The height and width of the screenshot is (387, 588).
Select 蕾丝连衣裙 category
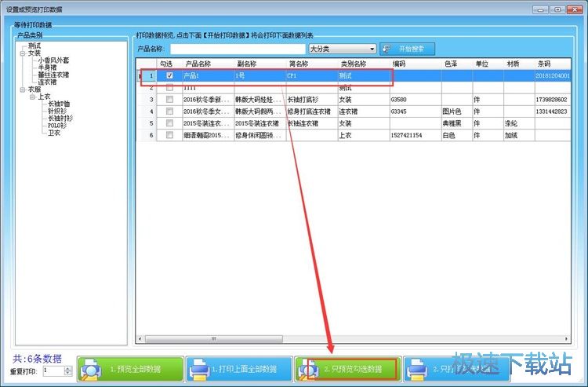coord(53,75)
